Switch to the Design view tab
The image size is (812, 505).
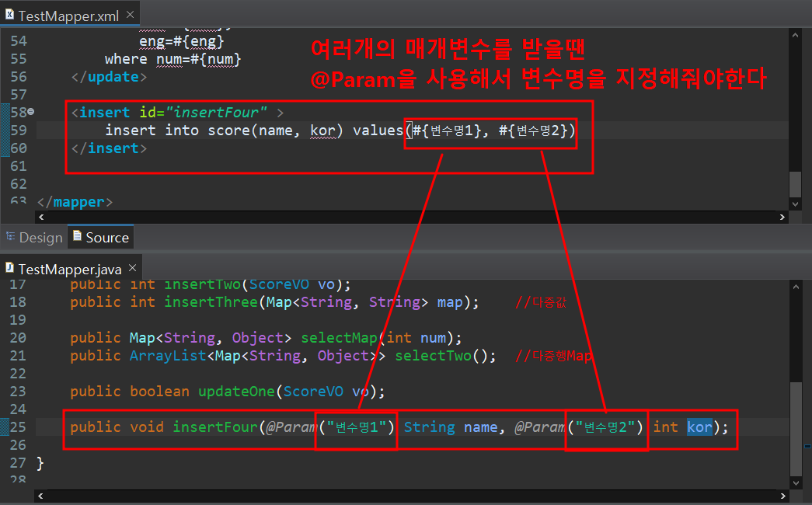point(34,237)
